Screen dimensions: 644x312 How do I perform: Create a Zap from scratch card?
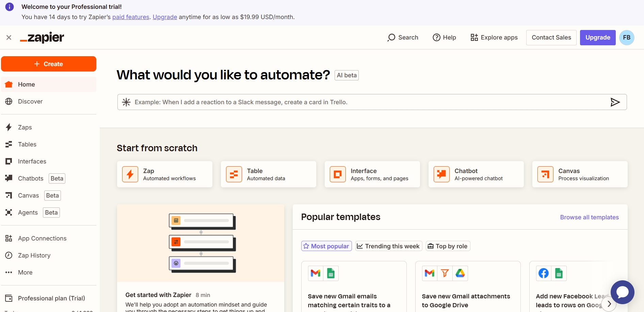point(165,174)
